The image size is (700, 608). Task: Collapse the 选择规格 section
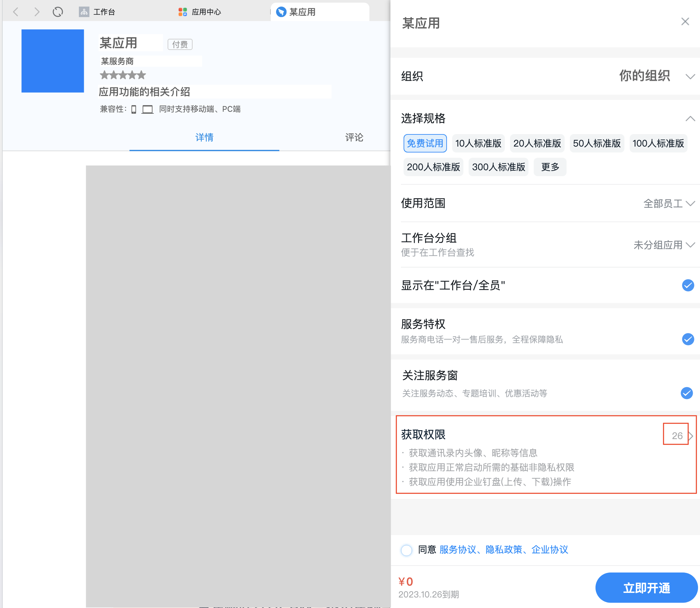tap(690, 119)
